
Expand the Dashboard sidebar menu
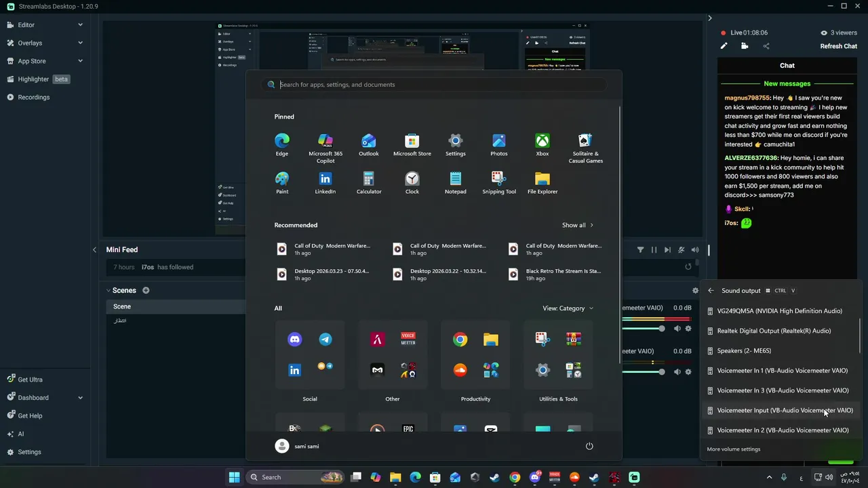click(80, 398)
